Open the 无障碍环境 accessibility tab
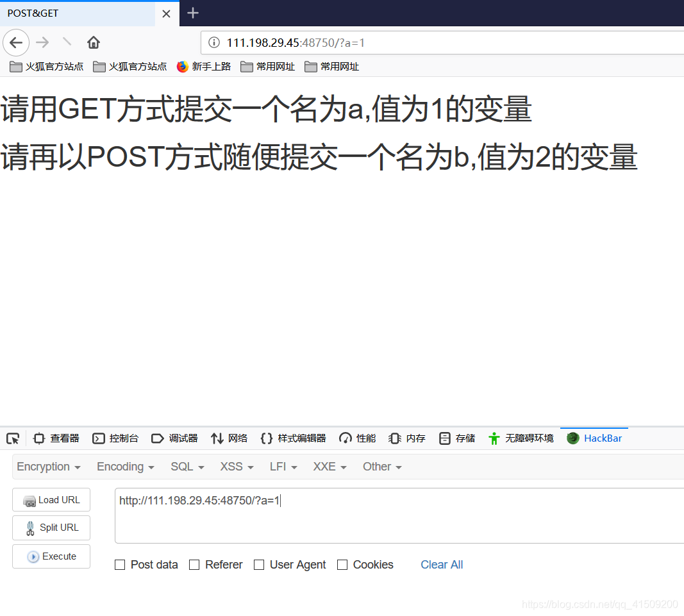Image resolution: width=684 pixels, height=616 pixels. 521,438
